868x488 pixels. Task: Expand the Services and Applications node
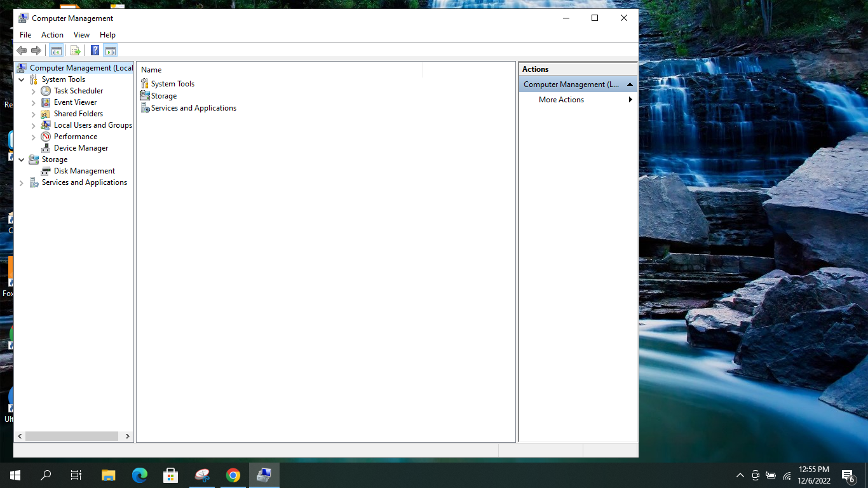[22, 183]
